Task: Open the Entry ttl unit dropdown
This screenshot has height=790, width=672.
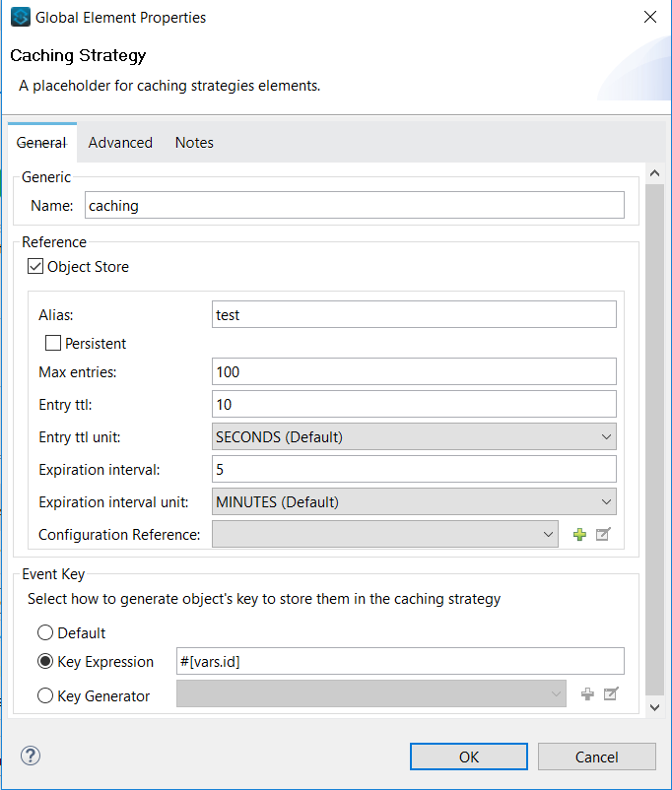Action: pos(414,436)
